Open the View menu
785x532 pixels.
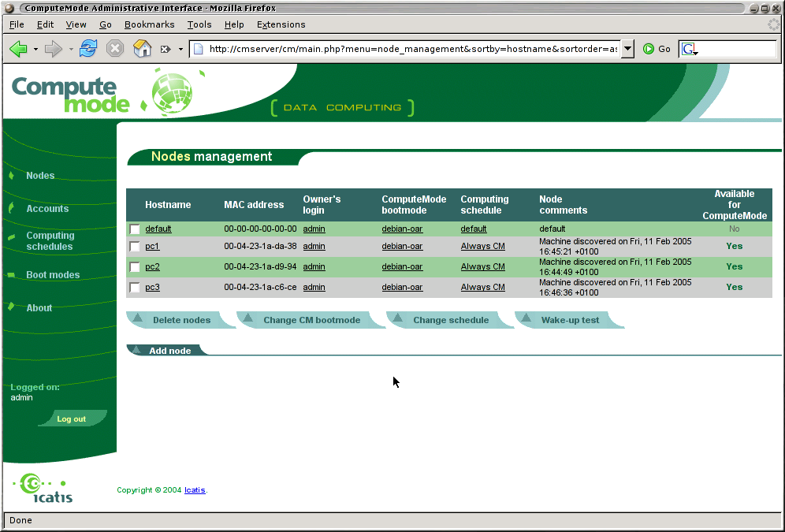point(76,24)
